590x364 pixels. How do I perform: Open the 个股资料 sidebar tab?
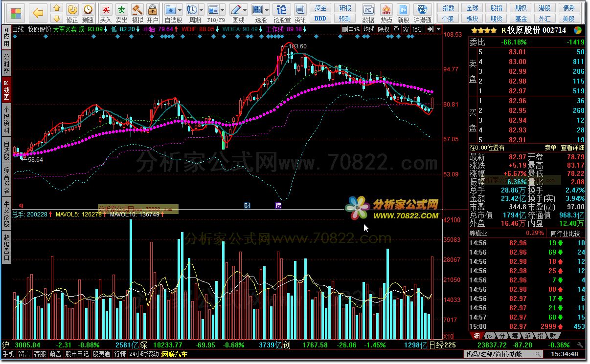[6, 120]
